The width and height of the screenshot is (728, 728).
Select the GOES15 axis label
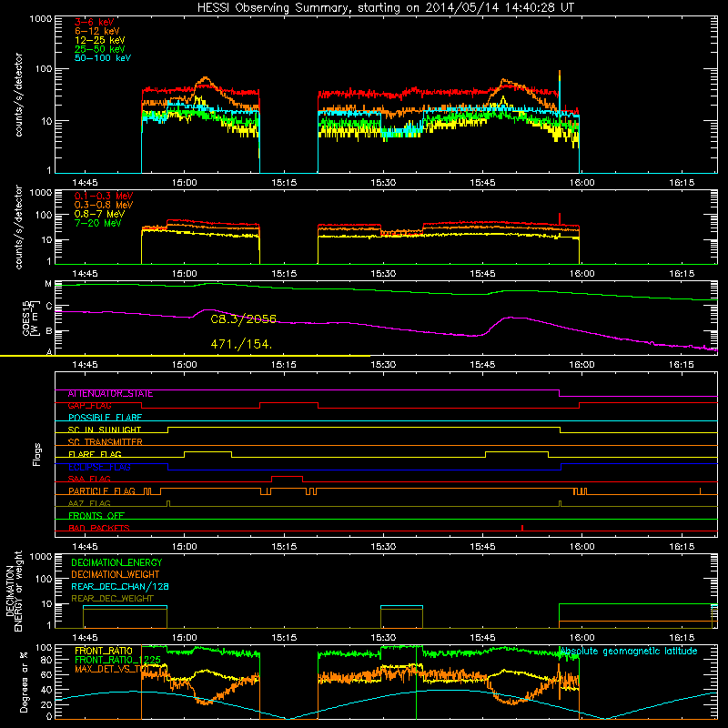tap(31, 318)
